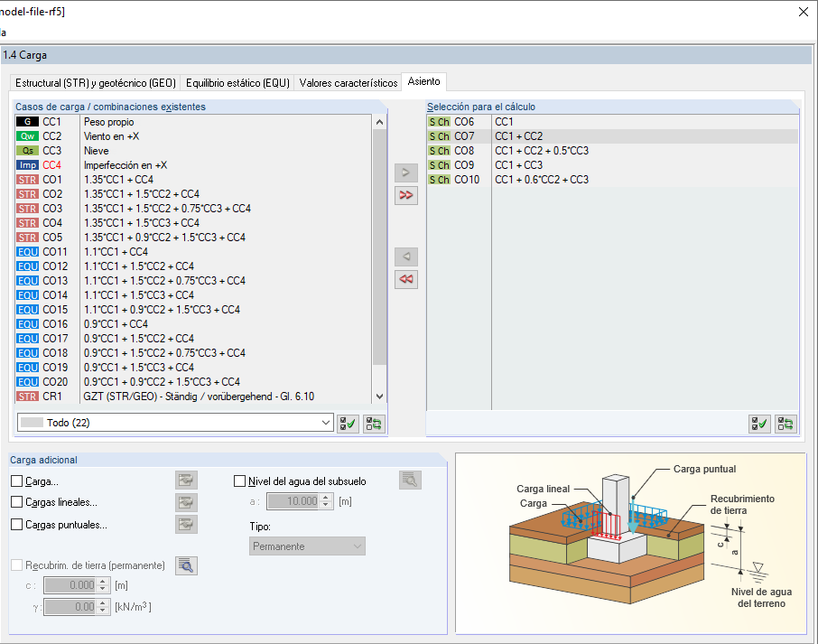Select CO7 CC1 + CC2 in calculation selection
This screenshot has height=644, width=818.
[x=612, y=136]
